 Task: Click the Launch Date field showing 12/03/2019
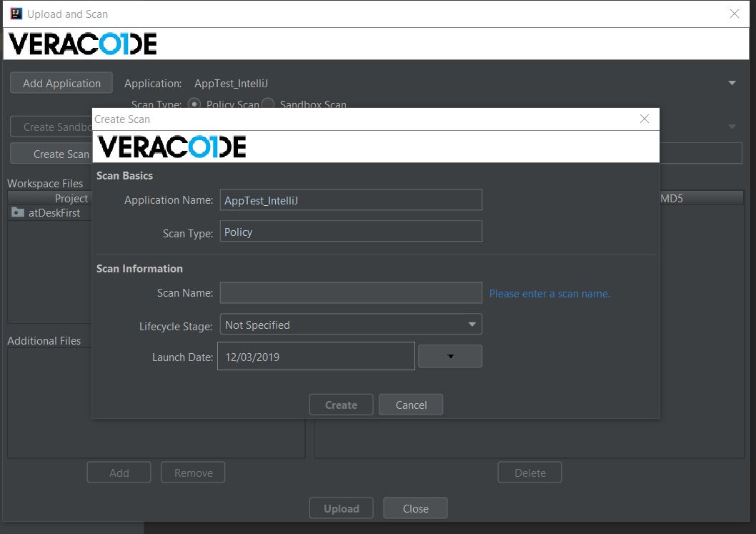pyautogui.click(x=316, y=357)
